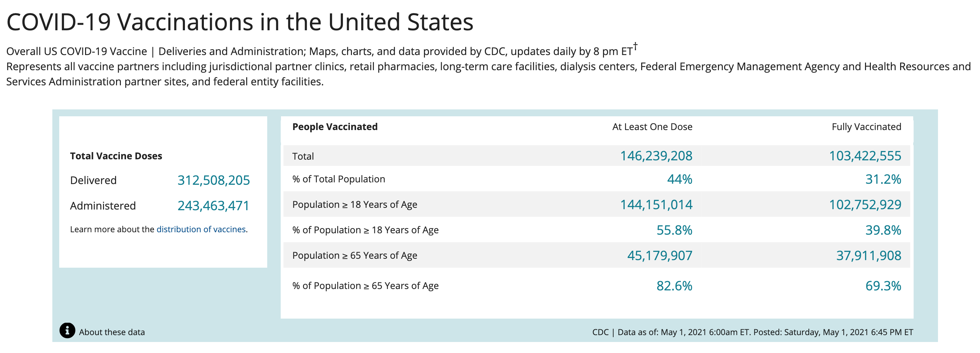Click the Population ≥ 65 Years row label
The width and height of the screenshot is (980, 353).
coord(355,255)
